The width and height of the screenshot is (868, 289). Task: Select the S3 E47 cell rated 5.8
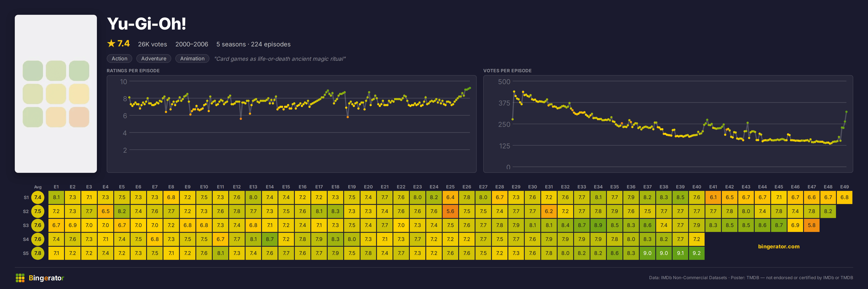(811, 225)
